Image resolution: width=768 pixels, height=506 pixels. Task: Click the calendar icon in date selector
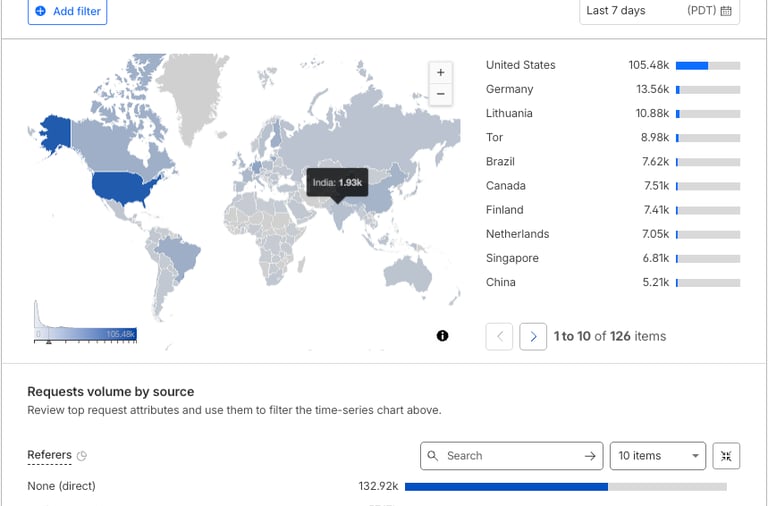(726, 11)
